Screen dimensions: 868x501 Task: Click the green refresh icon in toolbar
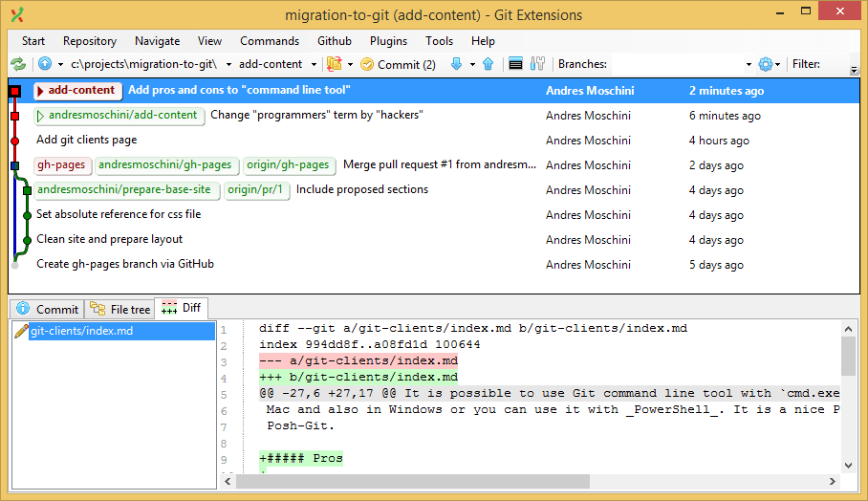(18, 64)
